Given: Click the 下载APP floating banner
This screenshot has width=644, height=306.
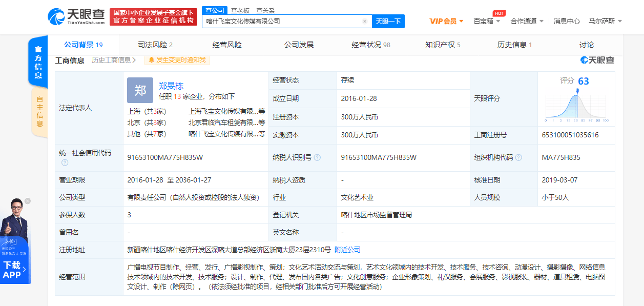Looking at the screenshot, I should [x=14, y=270].
